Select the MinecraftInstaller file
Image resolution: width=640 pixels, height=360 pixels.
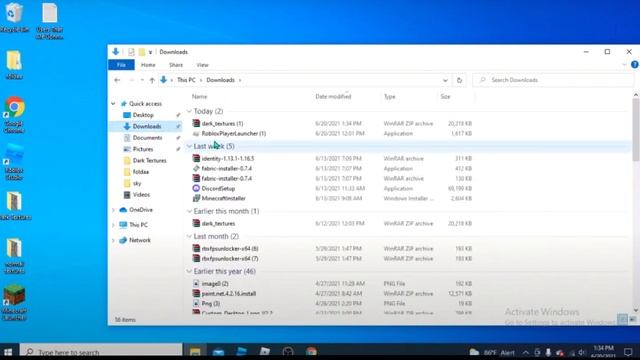tap(223, 198)
